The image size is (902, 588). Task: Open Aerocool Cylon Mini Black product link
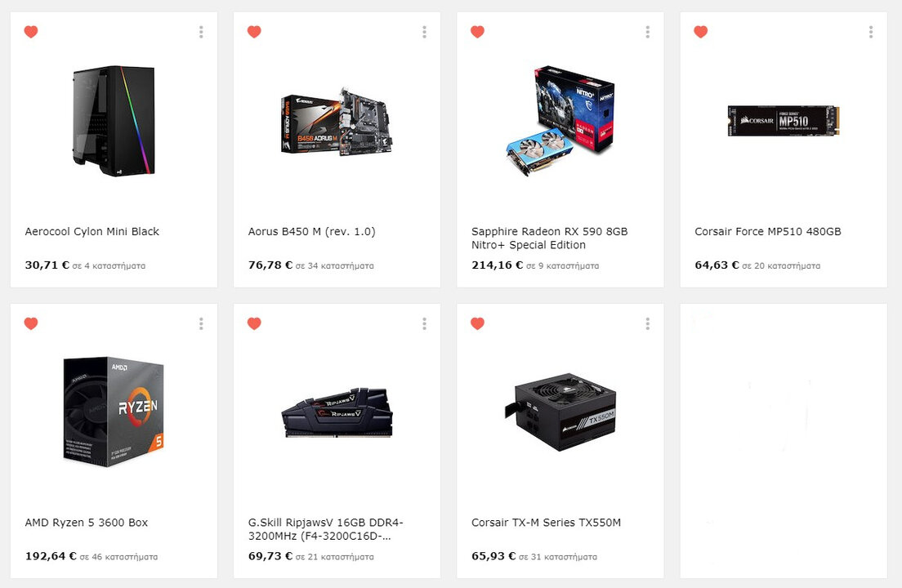tap(92, 232)
